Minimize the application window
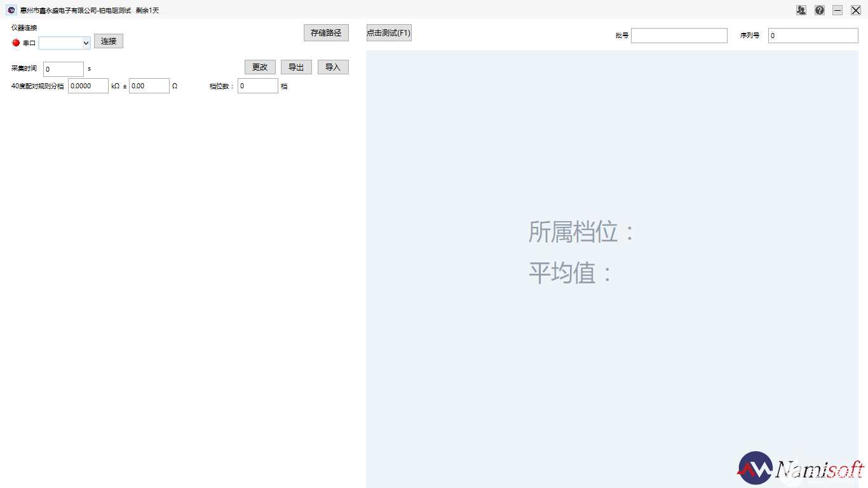This screenshot has height=488, width=868. [x=837, y=10]
